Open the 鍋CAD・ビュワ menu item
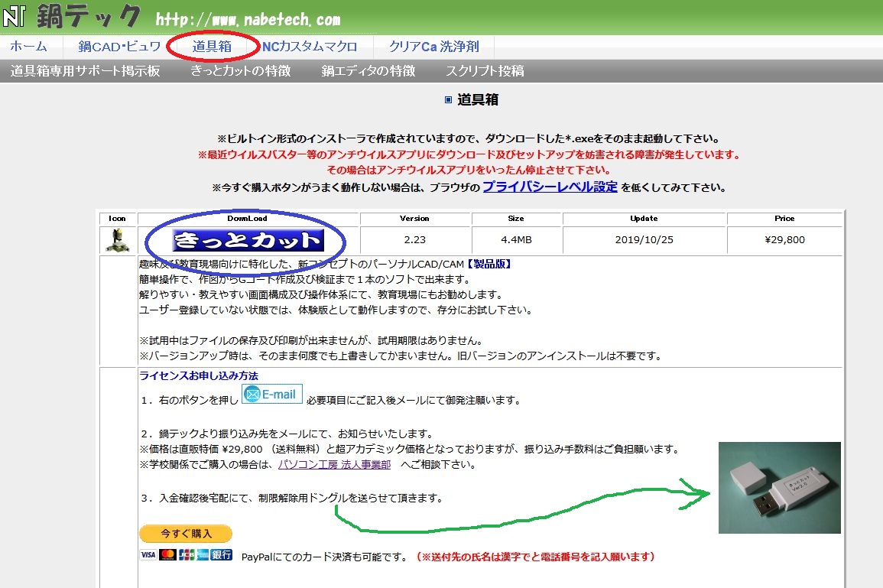This screenshot has height=588, width=883. [119, 47]
